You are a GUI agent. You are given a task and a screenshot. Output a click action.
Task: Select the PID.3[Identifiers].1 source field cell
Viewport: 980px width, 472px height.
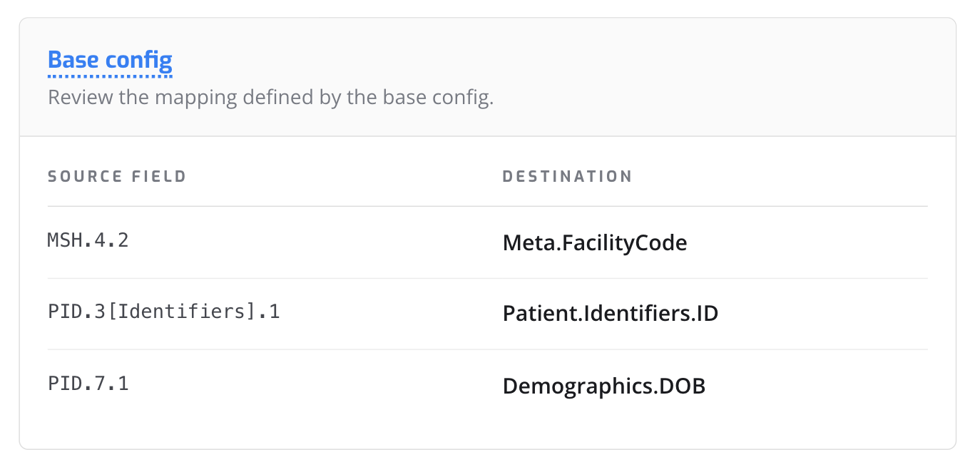pyautogui.click(x=163, y=312)
